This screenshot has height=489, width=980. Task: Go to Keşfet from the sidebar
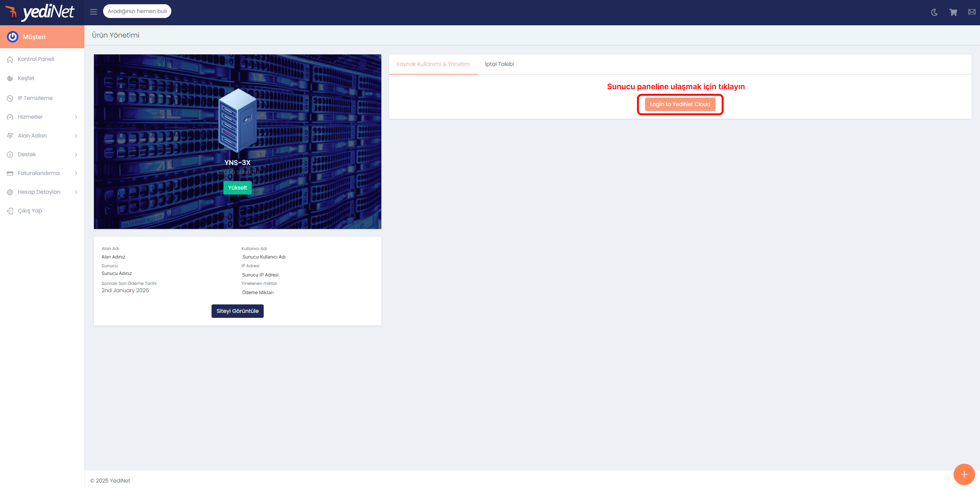(x=26, y=78)
